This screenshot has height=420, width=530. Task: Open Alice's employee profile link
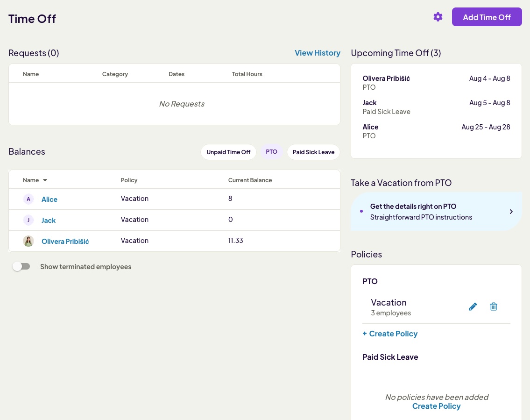(x=49, y=199)
